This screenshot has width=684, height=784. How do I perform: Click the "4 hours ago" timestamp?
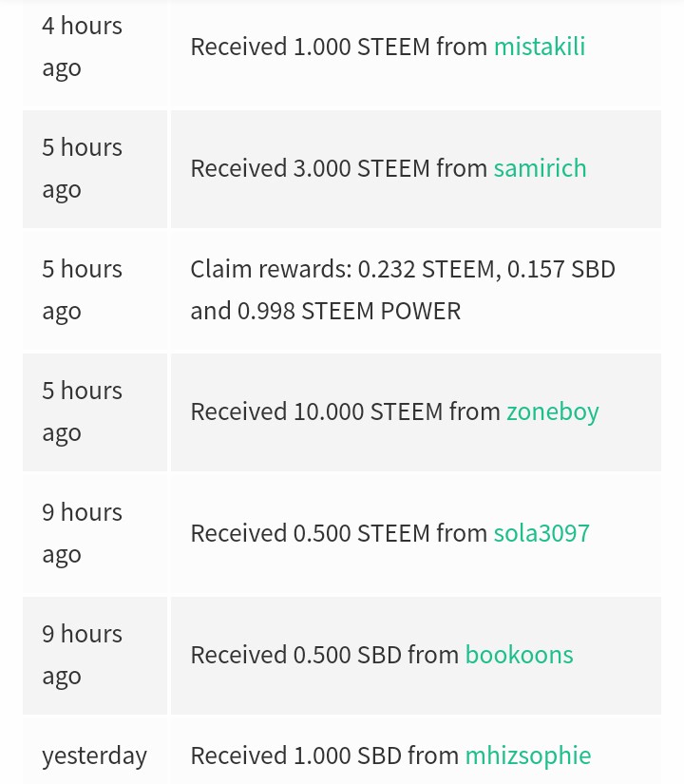[82, 47]
